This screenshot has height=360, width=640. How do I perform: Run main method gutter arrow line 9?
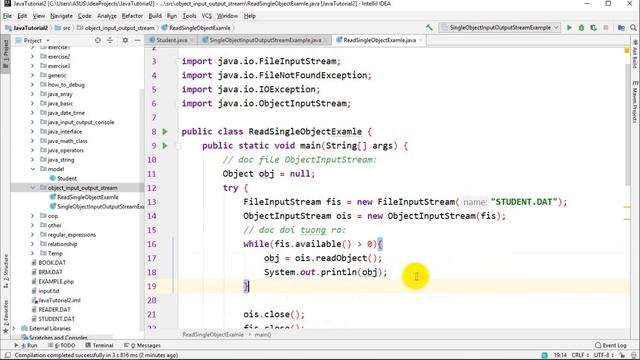pyautogui.click(x=165, y=145)
